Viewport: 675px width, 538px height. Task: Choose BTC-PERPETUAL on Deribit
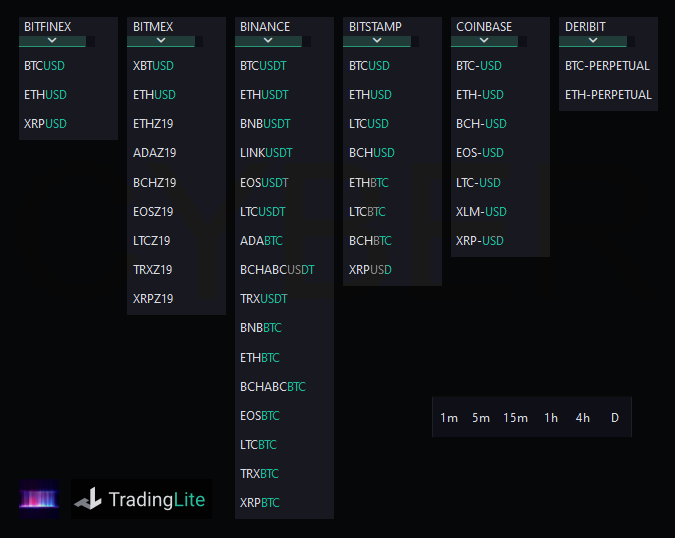click(607, 66)
